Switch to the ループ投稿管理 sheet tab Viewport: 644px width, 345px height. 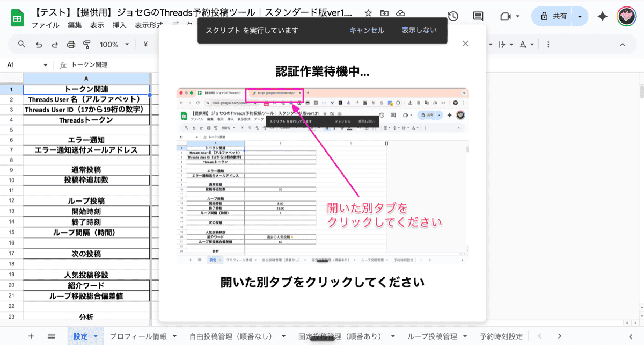coord(432,336)
